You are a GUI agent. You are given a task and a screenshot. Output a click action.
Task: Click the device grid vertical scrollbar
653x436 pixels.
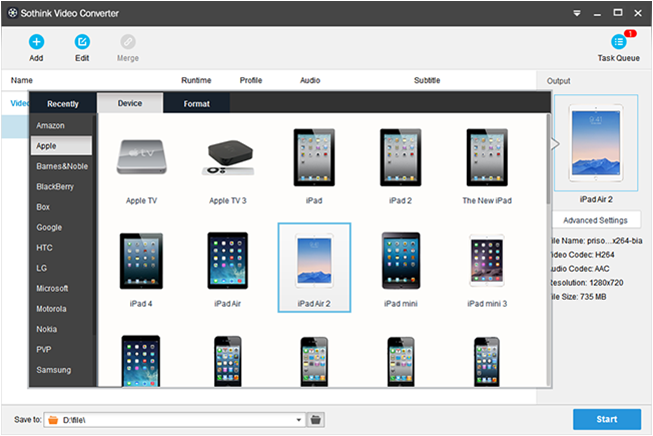coord(548,159)
